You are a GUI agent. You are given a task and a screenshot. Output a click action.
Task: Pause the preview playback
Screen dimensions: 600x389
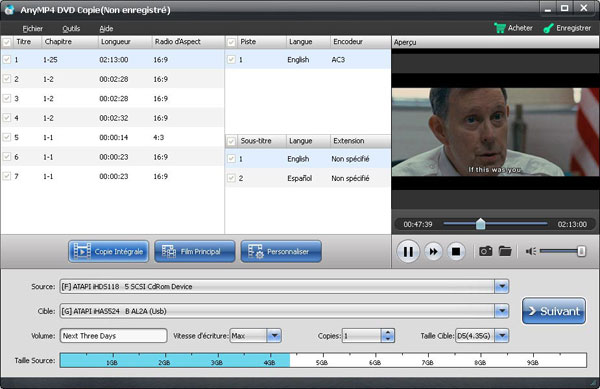click(x=408, y=251)
